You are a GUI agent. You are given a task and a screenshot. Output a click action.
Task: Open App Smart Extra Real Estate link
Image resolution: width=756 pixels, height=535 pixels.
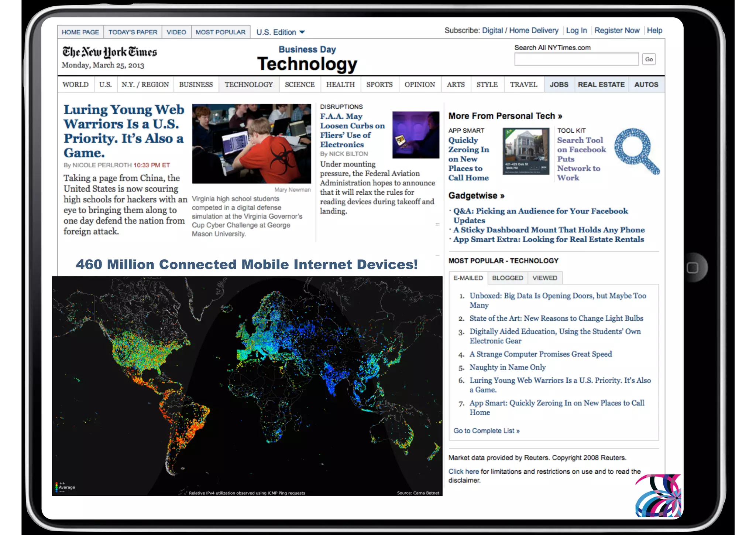[x=549, y=239]
